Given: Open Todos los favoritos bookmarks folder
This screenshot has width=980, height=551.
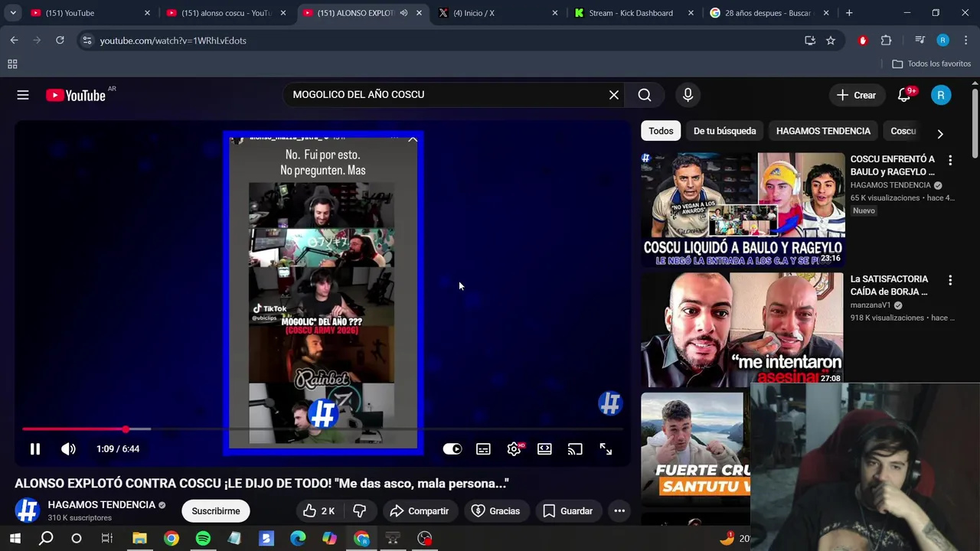Looking at the screenshot, I should click(931, 64).
